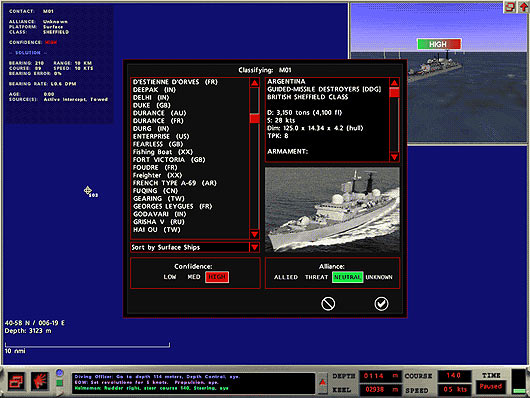530x398 pixels.
Task: Click the red splash hand icon in bottom bar
Action: 40,382
